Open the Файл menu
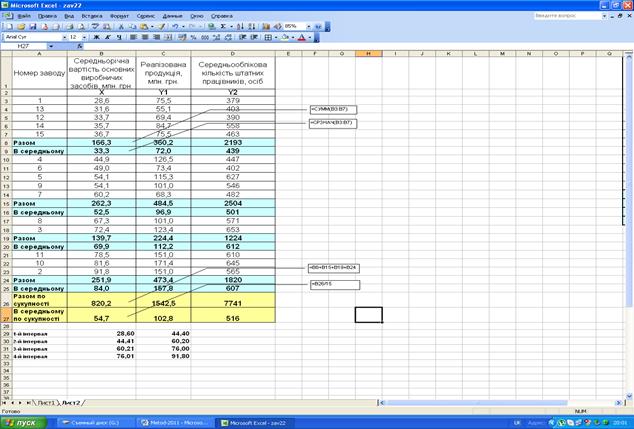This screenshot has height=429, width=634. click(24, 16)
